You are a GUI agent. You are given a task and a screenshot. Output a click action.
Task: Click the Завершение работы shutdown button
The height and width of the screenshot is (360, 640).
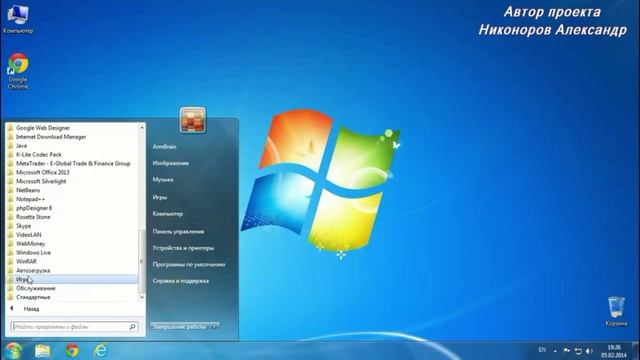click(180, 327)
